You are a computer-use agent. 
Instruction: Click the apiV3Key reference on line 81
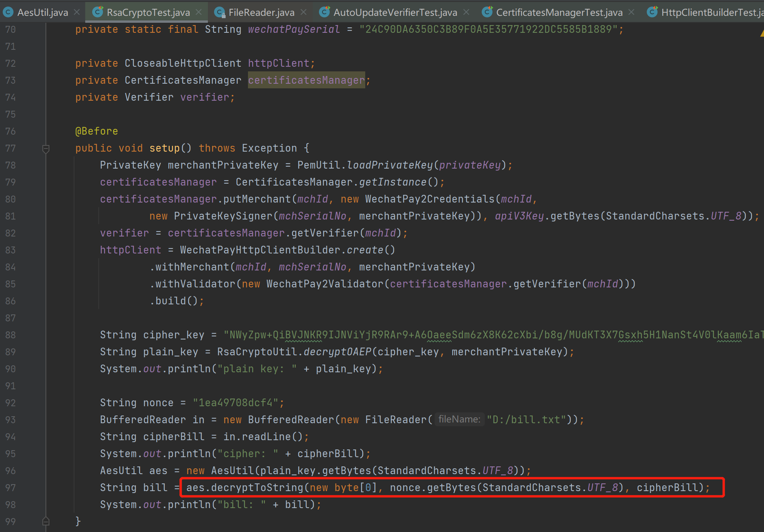[x=519, y=216]
